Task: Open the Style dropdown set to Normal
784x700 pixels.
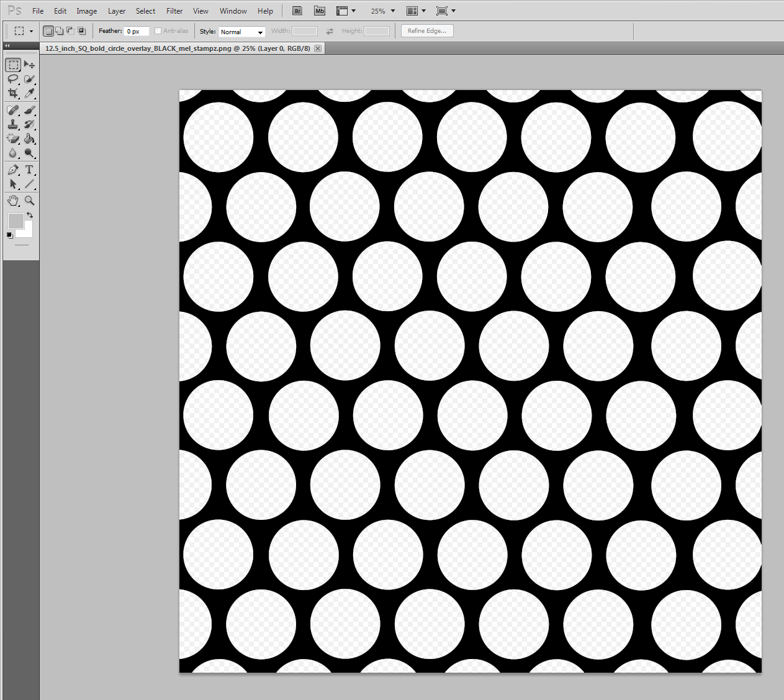Action: coord(241,31)
